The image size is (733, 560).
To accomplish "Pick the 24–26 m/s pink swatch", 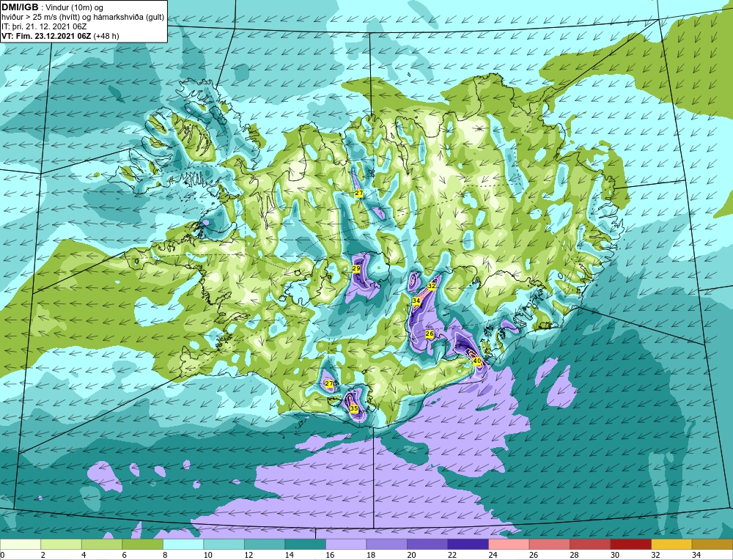I will (509, 545).
